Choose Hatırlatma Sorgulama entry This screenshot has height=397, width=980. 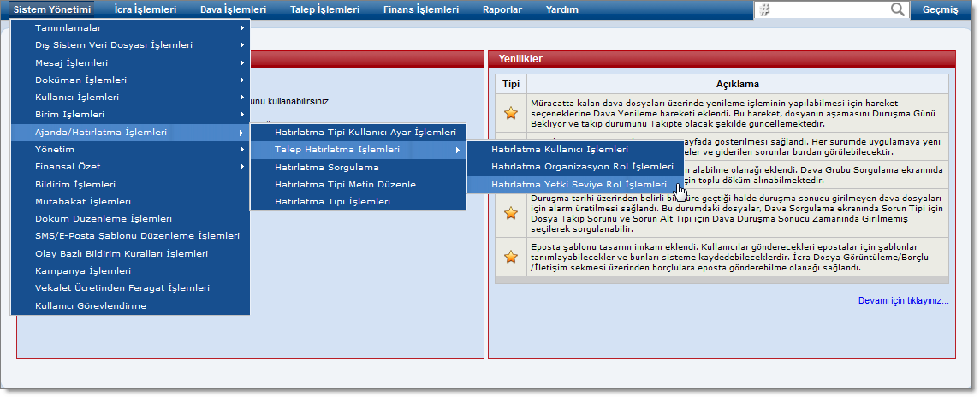(359, 167)
